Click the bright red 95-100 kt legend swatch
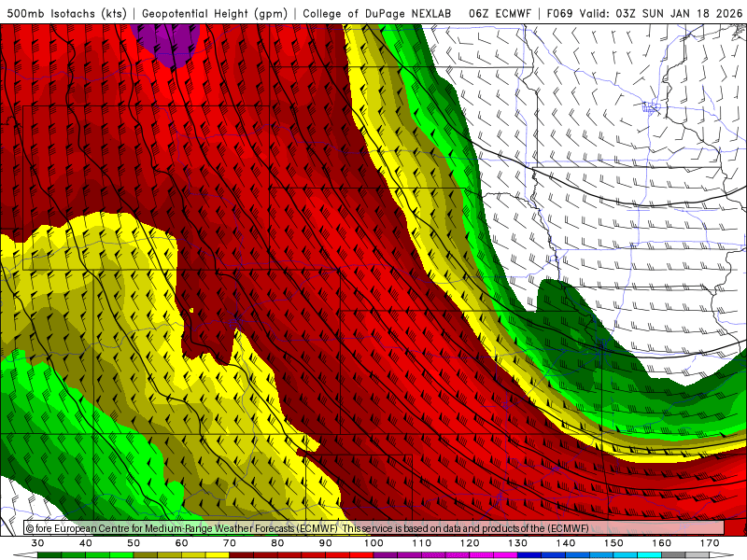The image size is (747, 560). [x=361, y=555]
